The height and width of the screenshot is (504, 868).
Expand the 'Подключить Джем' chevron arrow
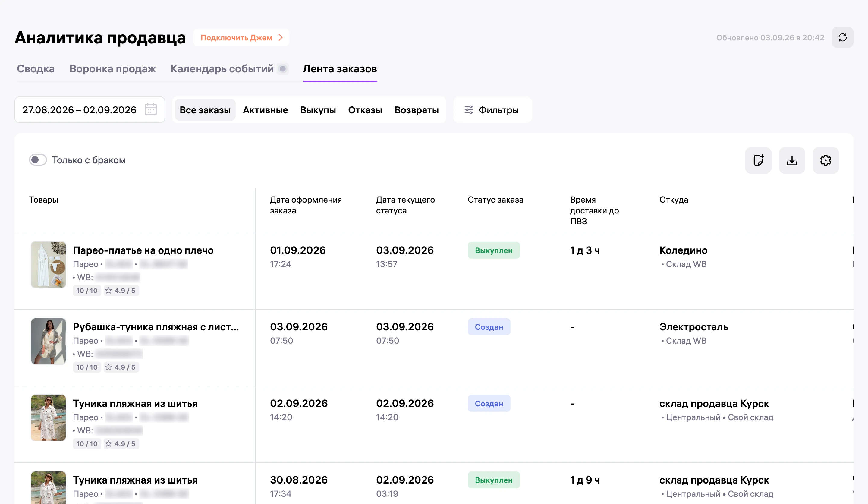281,38
